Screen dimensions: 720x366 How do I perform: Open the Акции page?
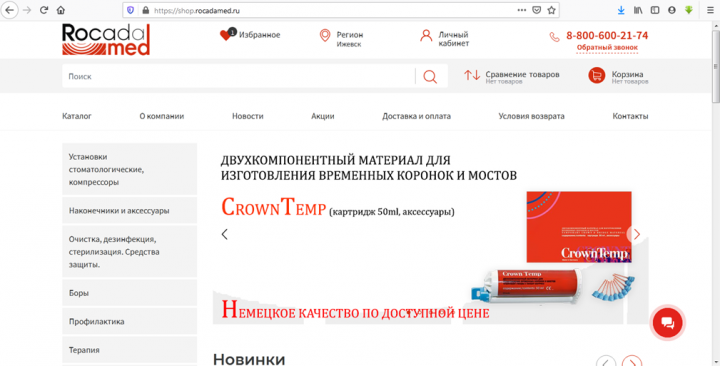(323, 116)
